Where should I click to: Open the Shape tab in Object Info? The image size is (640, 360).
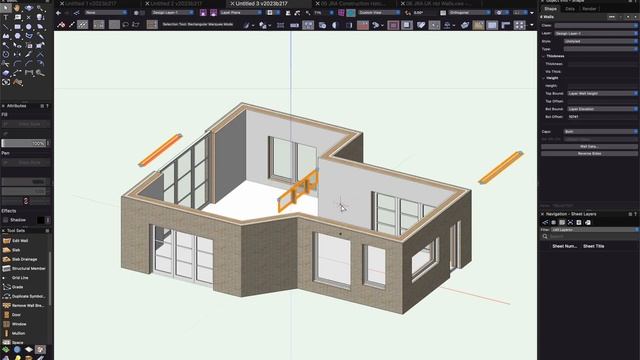click(550, 9)
